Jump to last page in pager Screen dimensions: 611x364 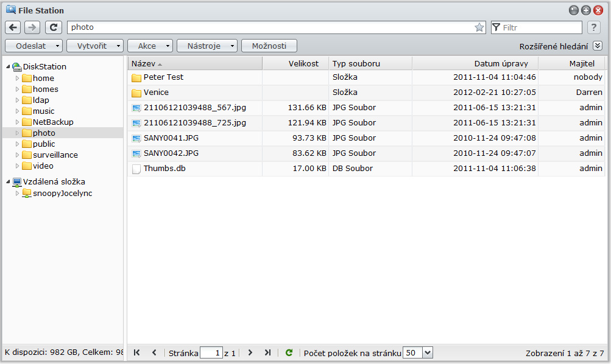tap(267, 352)
